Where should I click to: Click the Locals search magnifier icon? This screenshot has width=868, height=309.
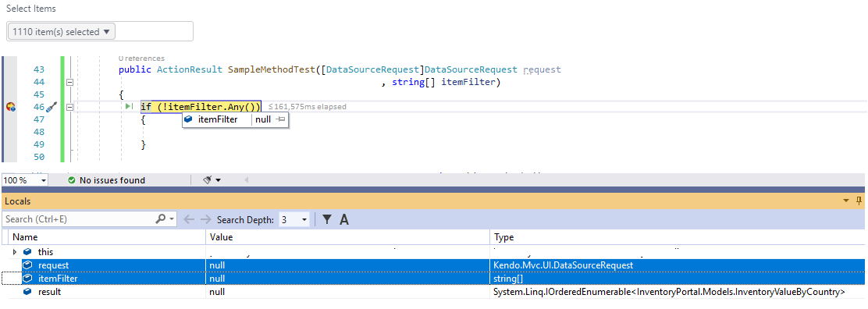[x=161, y=219]
